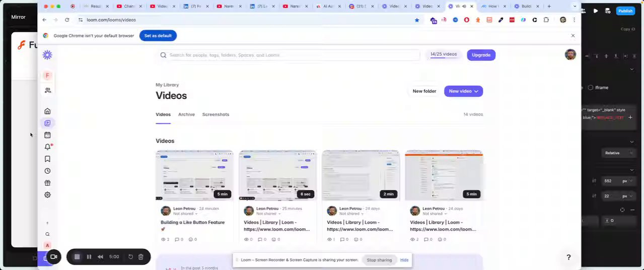Click the Loom logo at sidebar top

(47, 55)
